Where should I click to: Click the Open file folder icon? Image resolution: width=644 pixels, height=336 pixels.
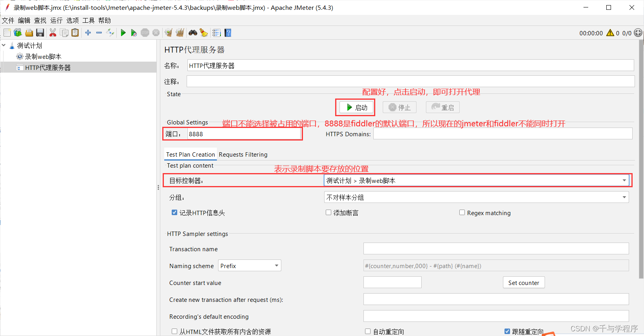(29, 33)
